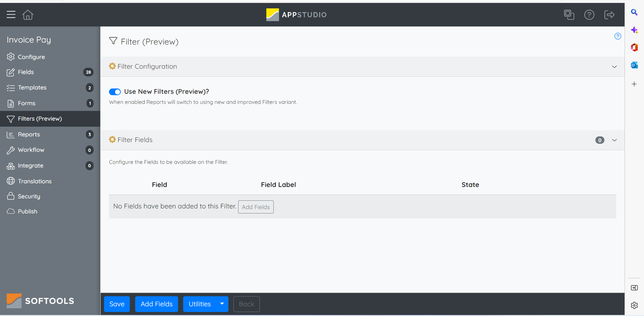Click the plus icon in browser sidebar

pos(634,84)
